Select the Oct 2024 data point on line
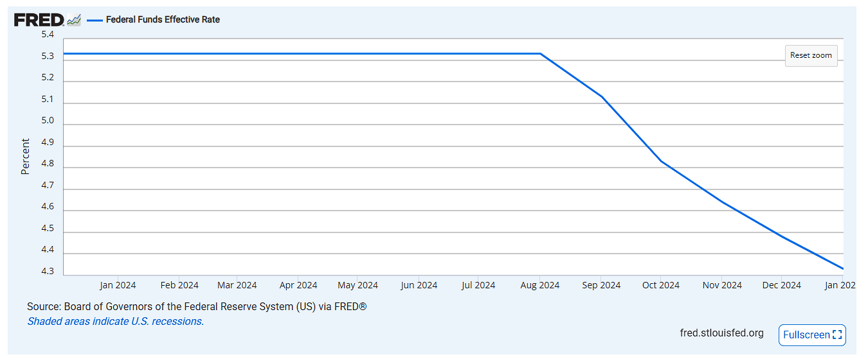868x357 pixels. click(662, 161)
